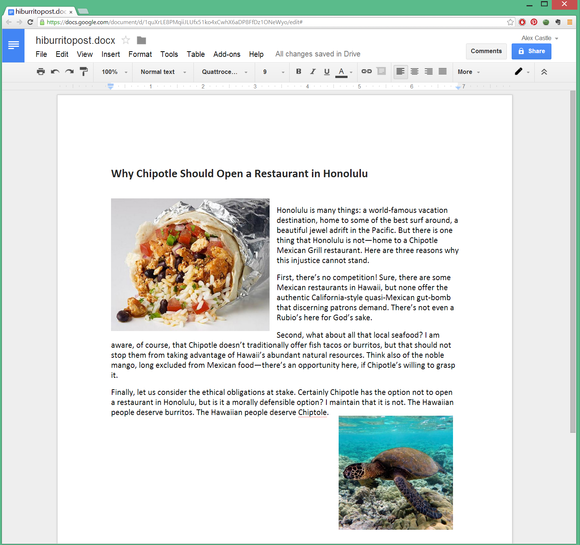Screen dimensions: 580x545
Task: Go back in browser
Action: (9, 22)
